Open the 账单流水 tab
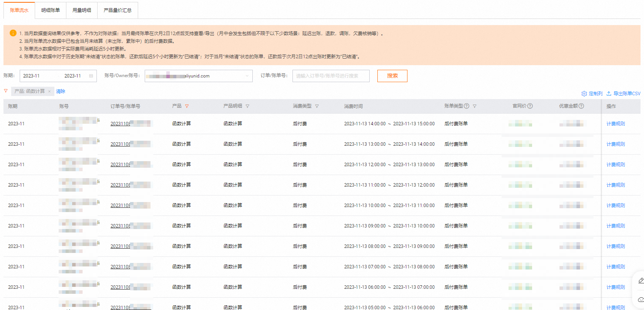 pyautogui.click(x=19, y=10)
